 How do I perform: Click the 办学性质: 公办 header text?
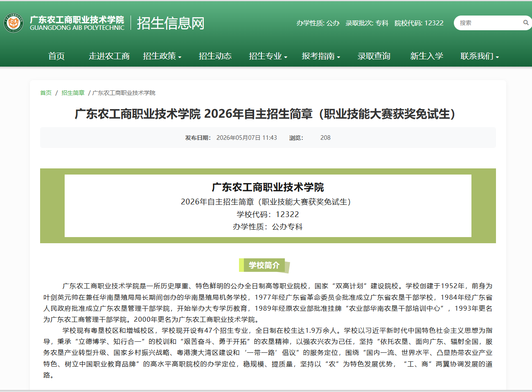[x=318, y=23]
